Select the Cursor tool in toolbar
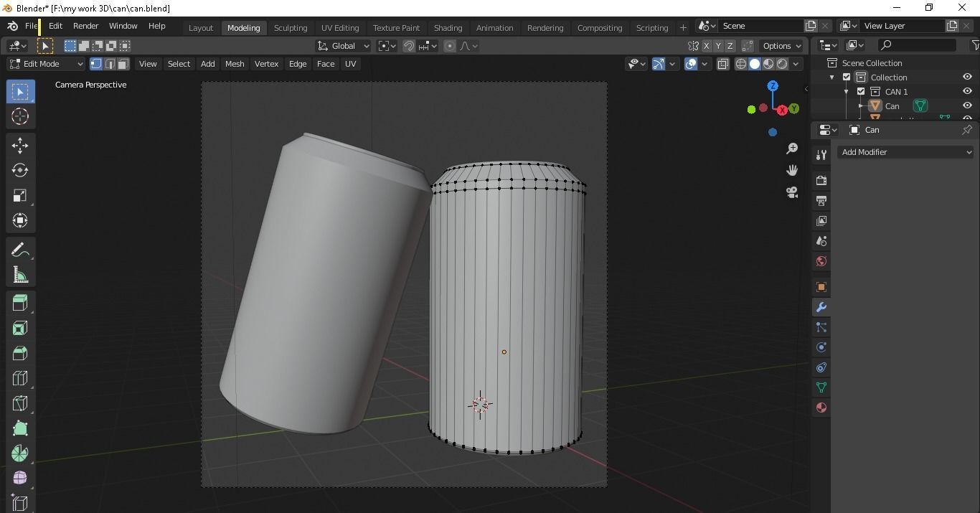The width and height of the screenshot is (980, 513). coord(20,116)
